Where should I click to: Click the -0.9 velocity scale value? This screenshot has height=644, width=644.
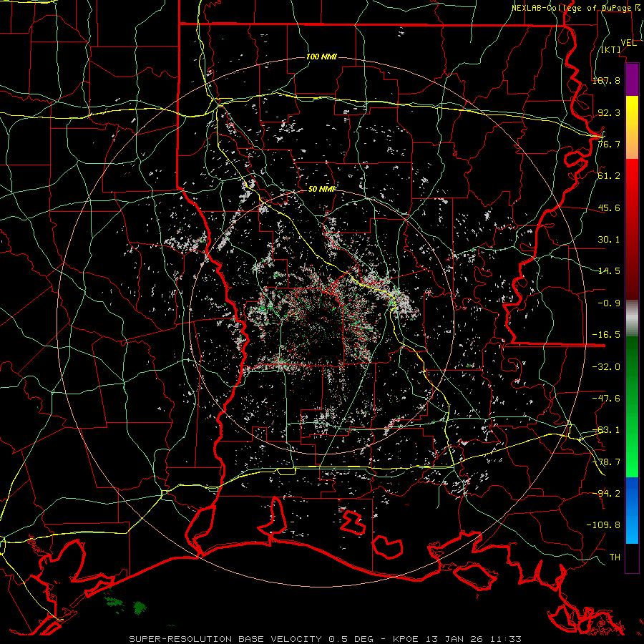pyautogui.click(x=609, y=303)
